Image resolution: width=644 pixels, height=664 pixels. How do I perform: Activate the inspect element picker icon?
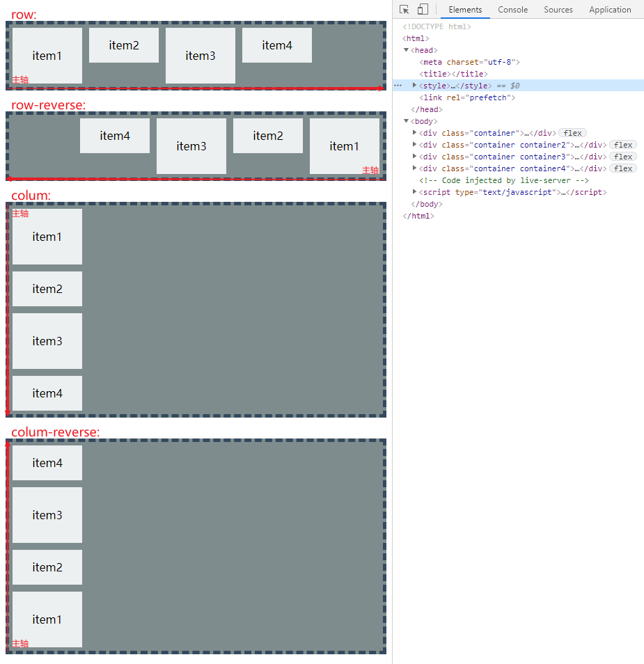pos(404,9)
